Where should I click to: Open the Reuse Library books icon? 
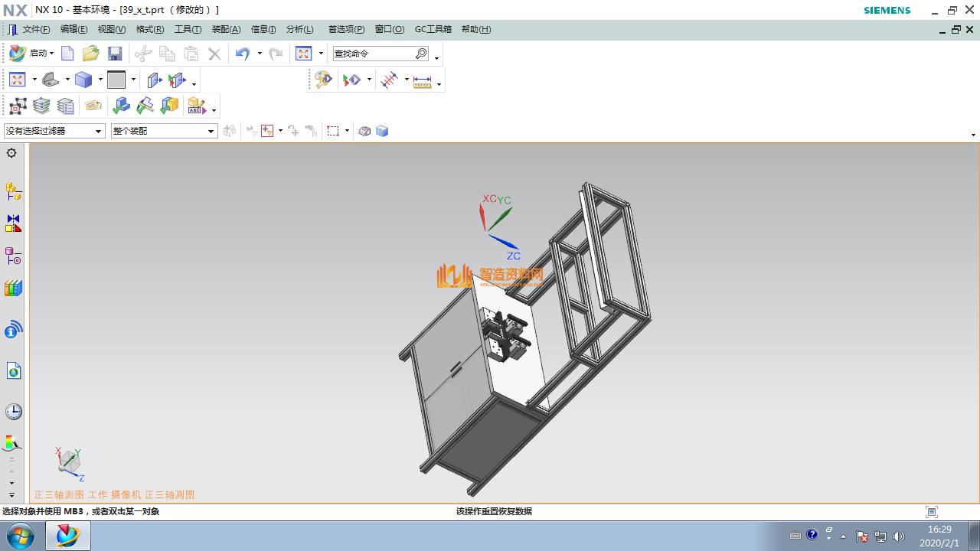coord(13,289)
